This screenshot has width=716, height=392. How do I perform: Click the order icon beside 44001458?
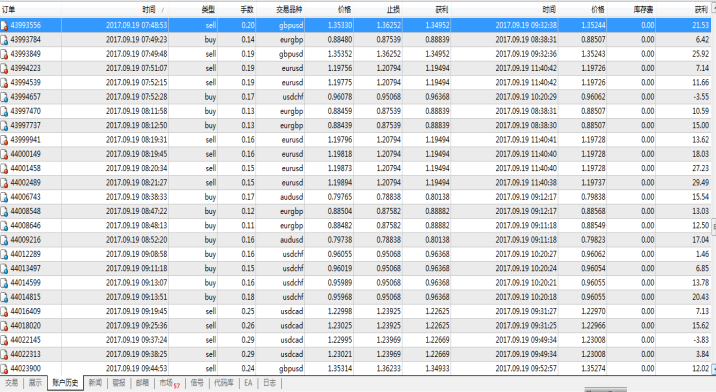pyautogui.click(x=4, y=169)
